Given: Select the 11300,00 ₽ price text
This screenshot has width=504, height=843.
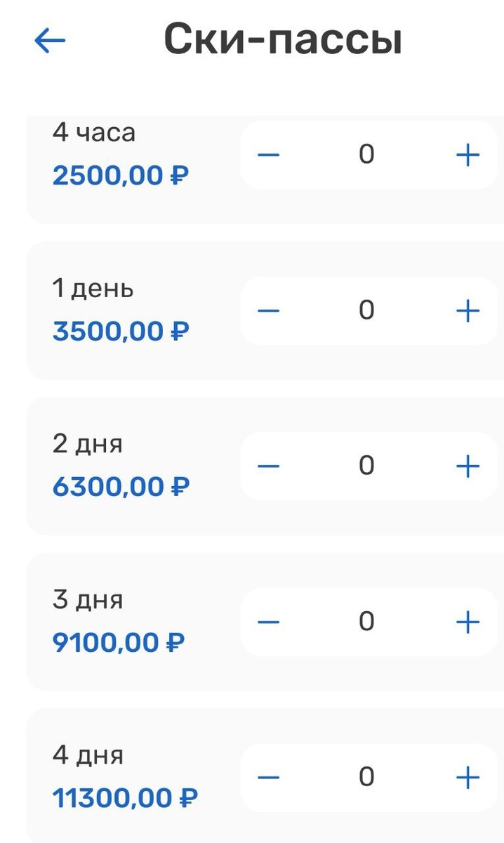Looking at the screenshot, I should pos(125,797).
